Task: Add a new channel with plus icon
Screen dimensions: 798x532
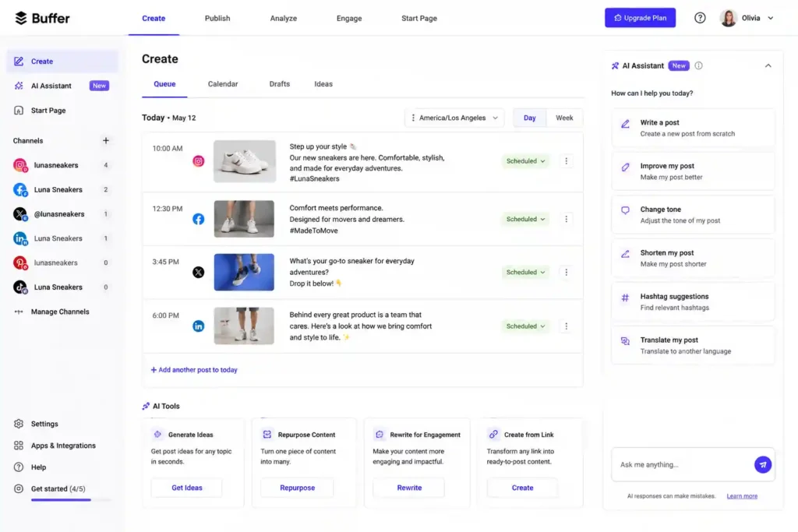Action: click(105, 140)
